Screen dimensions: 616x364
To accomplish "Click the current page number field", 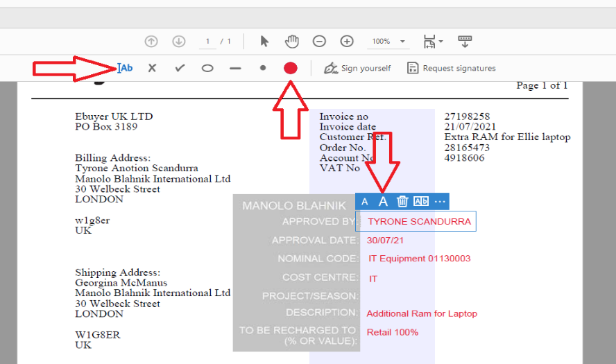I will point(207,41).
